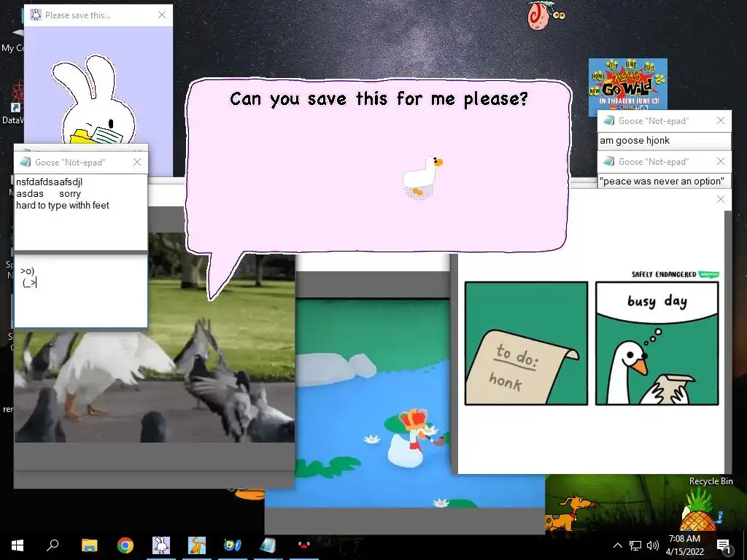Close the 'busy day' comic meme window
747x560 pixels.
coord(721,199)
